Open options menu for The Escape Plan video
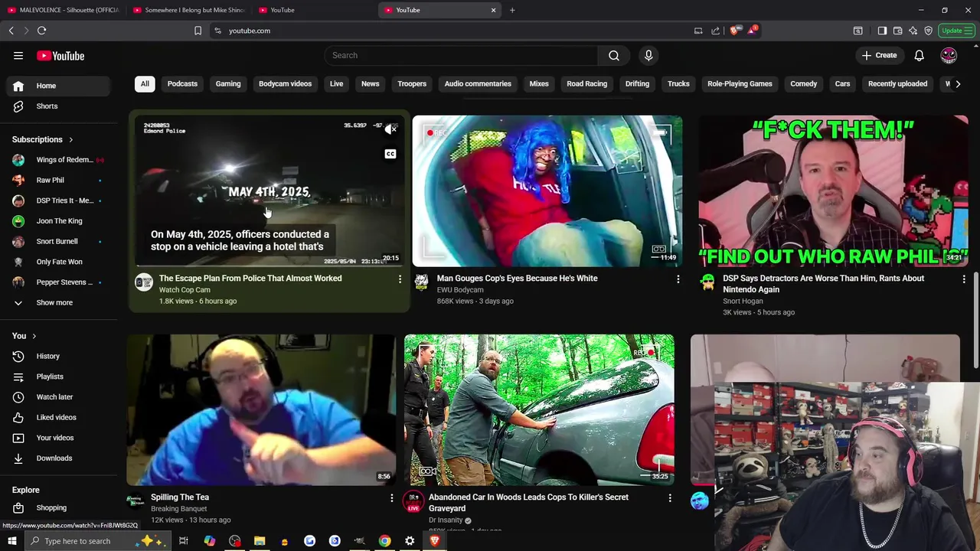This screenshot has height=551, width=980. point(399,279)
